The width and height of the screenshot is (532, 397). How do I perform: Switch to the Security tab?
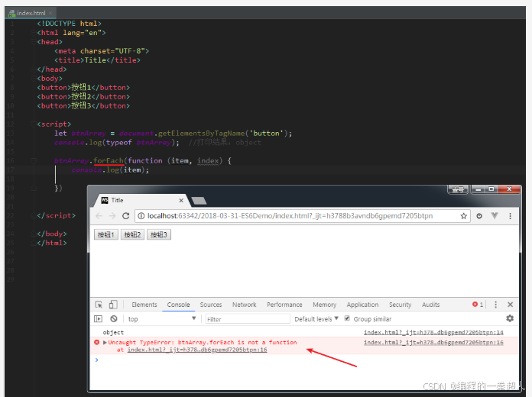400,305
